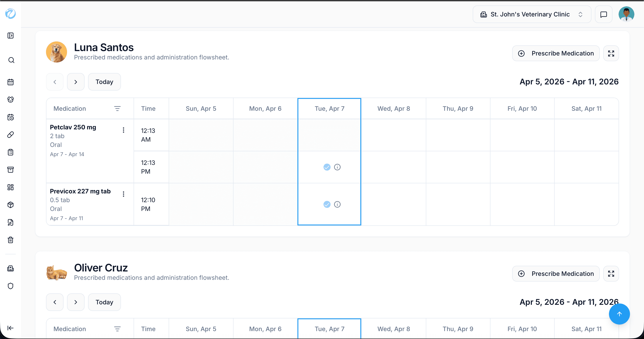
Task: Open the calendar page in sidebar
Action: click(x=11, y=82)
